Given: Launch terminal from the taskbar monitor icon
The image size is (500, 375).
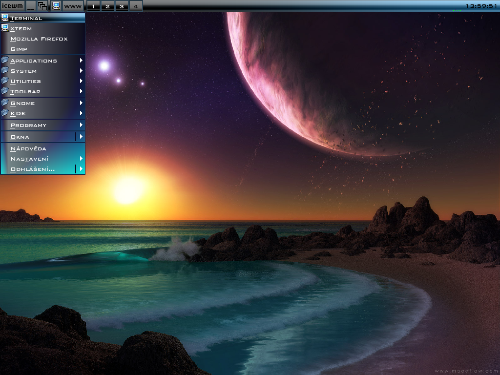Looking at the screenshot, I should click(56, 6).
